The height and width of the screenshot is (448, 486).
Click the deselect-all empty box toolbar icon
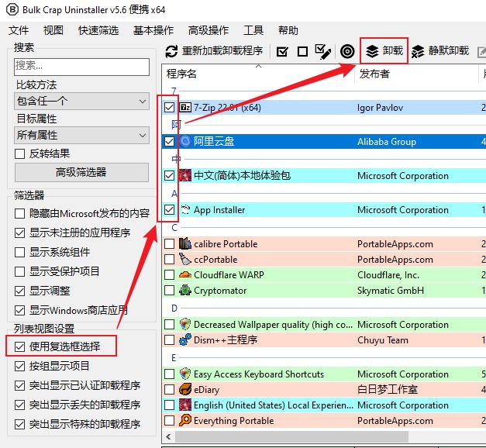pos(302,51)
